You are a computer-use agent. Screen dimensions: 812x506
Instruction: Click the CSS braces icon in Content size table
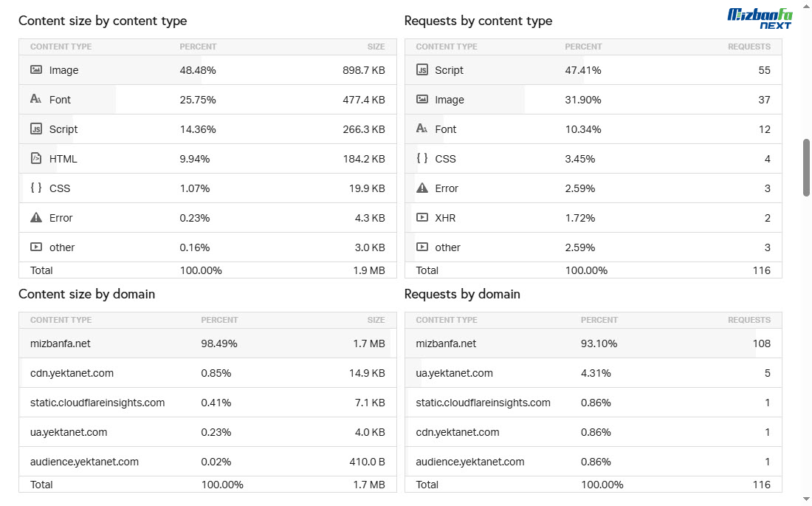tap(35, 188)
